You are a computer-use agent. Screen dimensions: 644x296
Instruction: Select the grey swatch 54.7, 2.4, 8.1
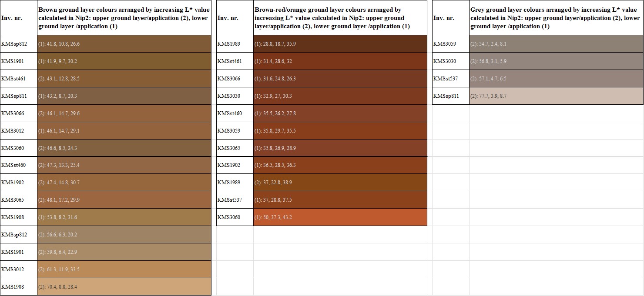coord(556,44)
